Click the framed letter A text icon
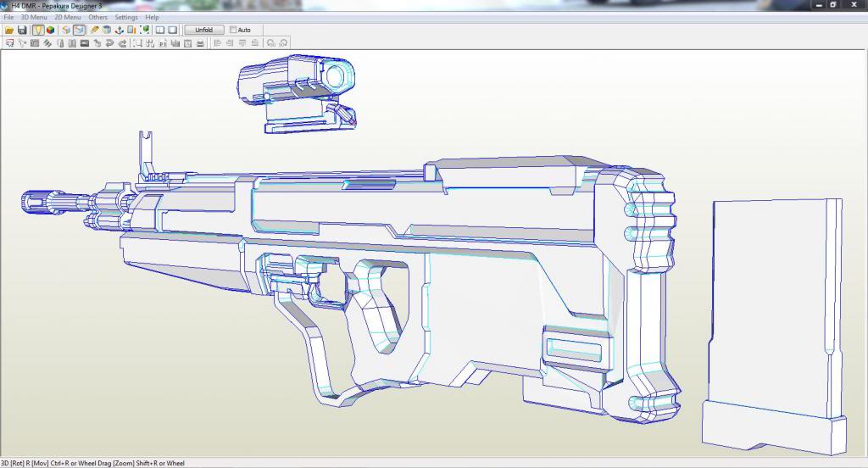This screenshot has height=468, width=868. [187, 43]
